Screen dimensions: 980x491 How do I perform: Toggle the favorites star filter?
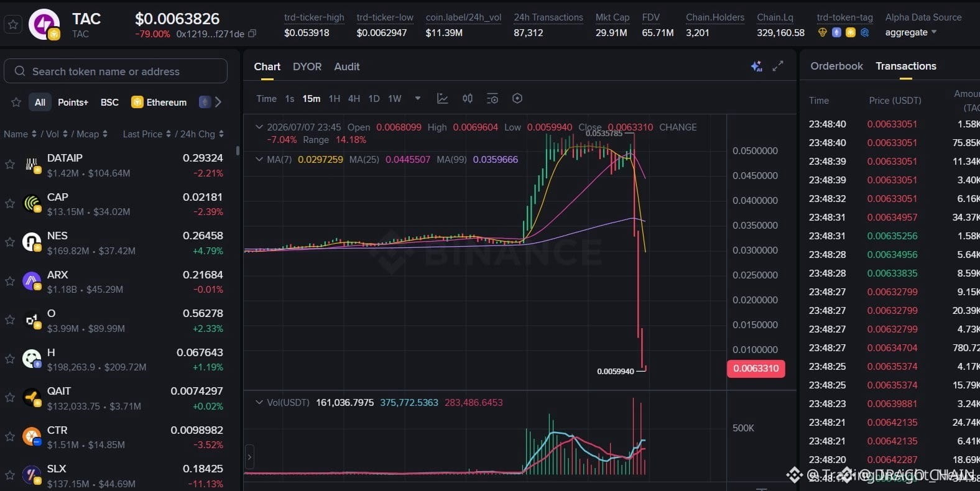point(16,102)
